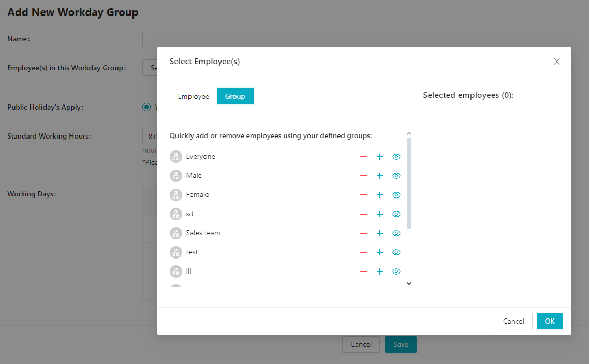Switch to the Employee tab
This screenshot has height=364, width=589.
pos(194,97)
